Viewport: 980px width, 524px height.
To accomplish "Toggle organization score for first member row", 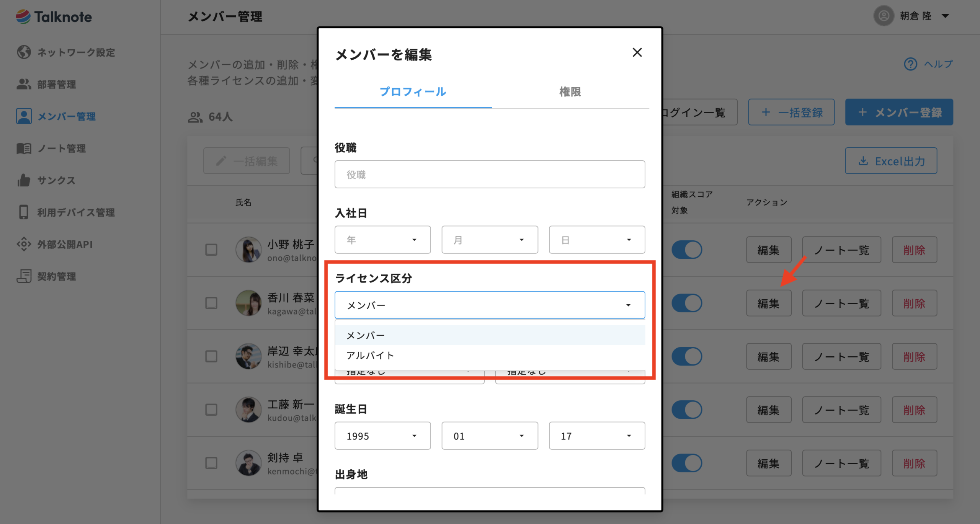I will [686, 250].
